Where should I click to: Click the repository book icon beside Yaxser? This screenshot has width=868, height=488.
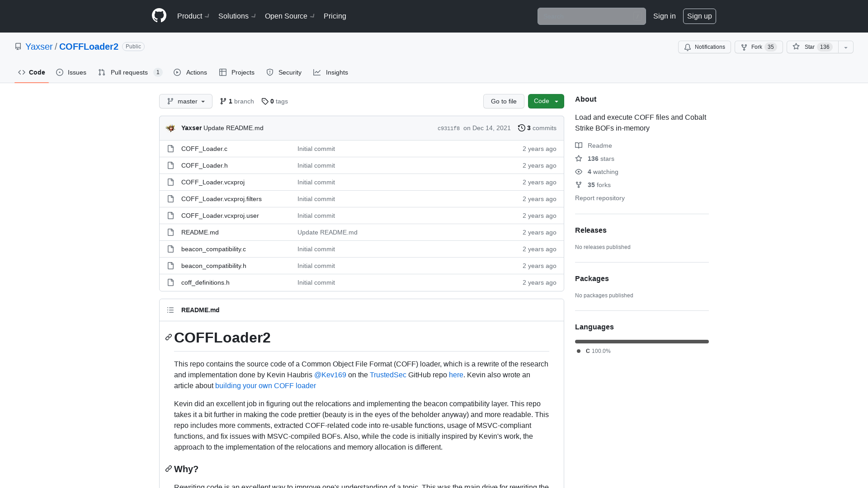pos(18,47)
